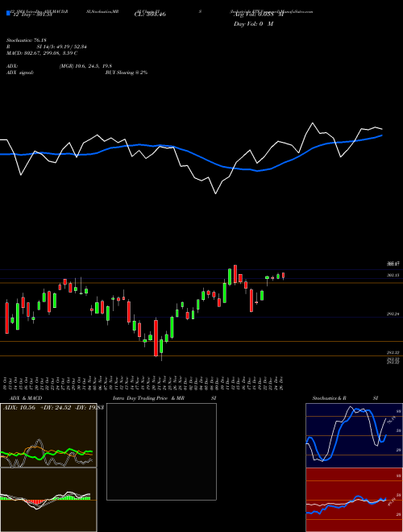Select the 292.24 price axis label

point(393,314)
